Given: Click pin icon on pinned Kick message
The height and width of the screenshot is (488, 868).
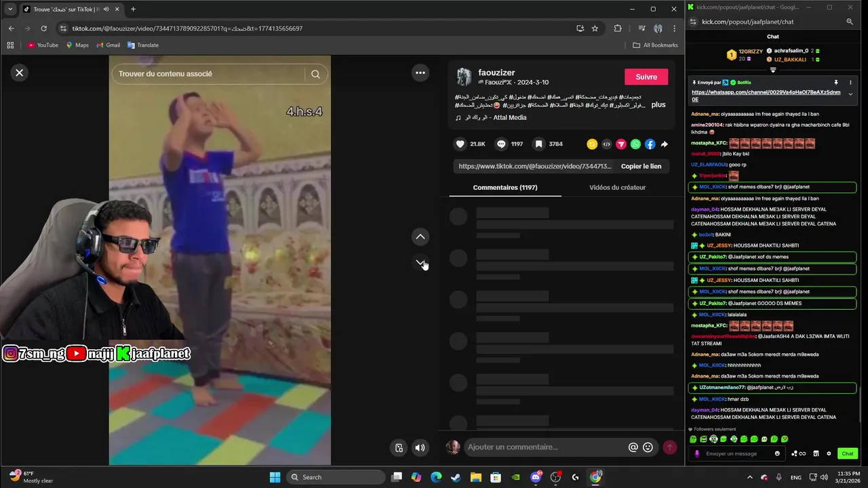Looking at the screenshot, I should click(x=836, y=83).
